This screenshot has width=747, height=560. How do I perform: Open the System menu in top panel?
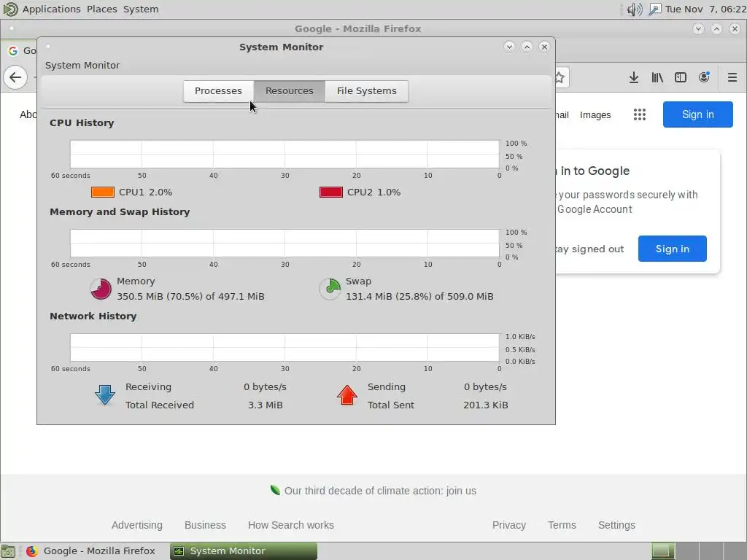(141, 9)
